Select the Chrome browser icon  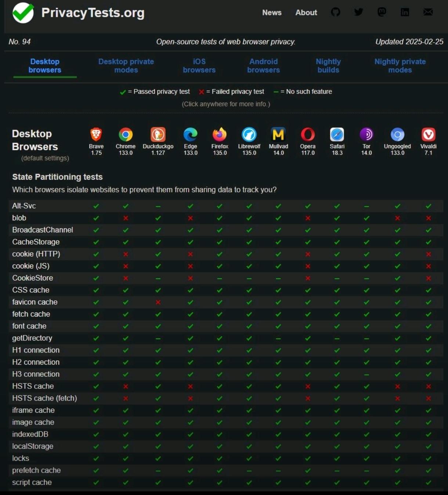pos(126,134)
